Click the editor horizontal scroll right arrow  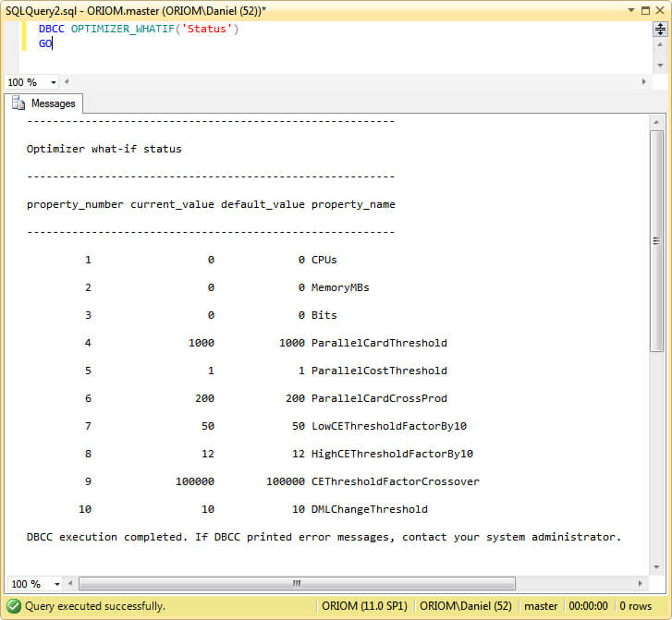point(643,81)
